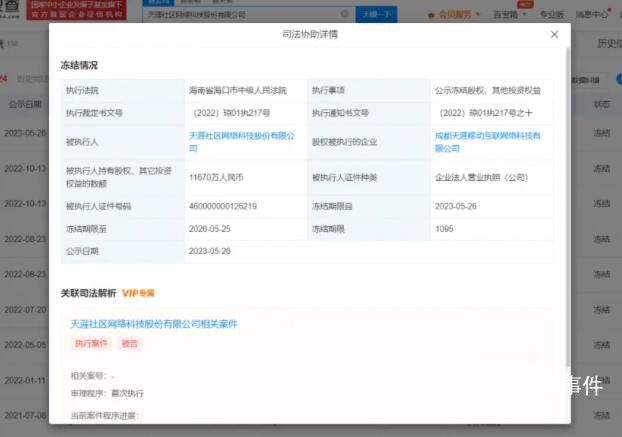Click the blue search button in header
This screenshot has width=622, height=437.
[376, 15]
